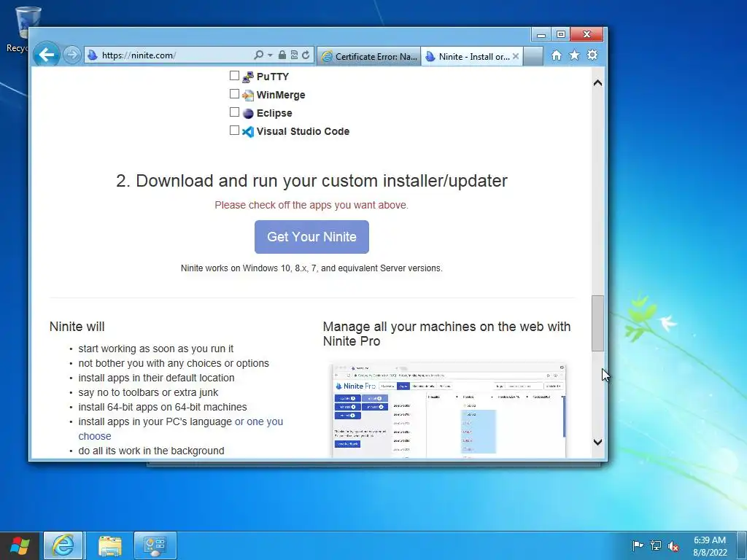747x560 pixels.
Task: Click the scrollbar up arrow
Action: [x=598, y=83]
